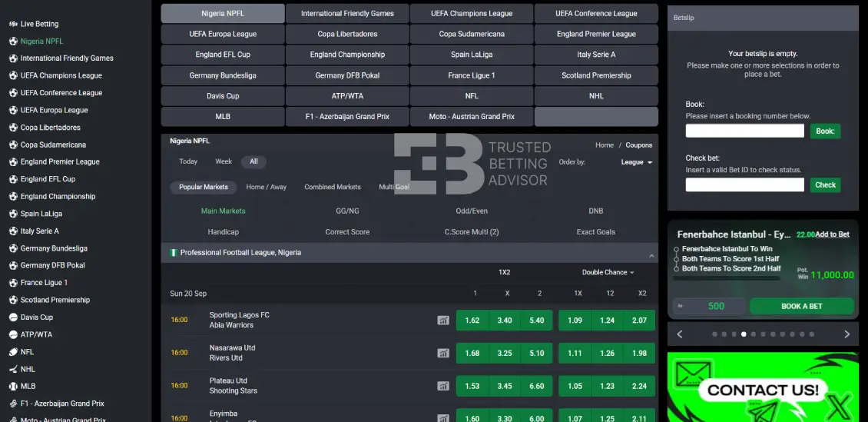Select double chance 1X odds 1.09
Viewport: 868px width, 422px height.
coord(575,320)
